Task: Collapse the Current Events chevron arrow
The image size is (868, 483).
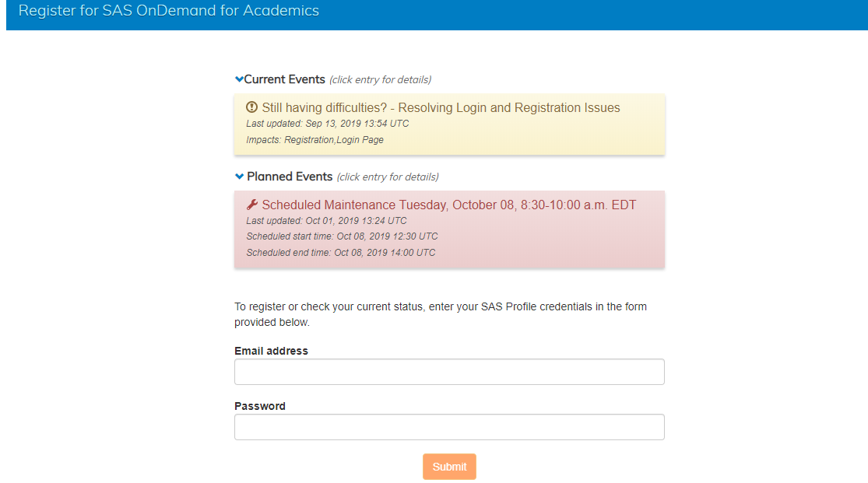Action: (239, 79)
